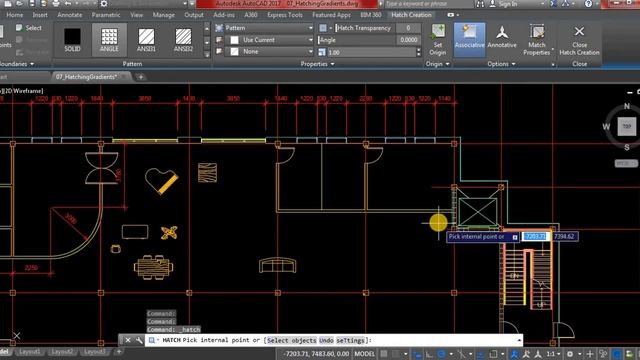Viewport: 640px width, 360px height.
Task: Open the Use Current hatch color dropdown
Action: pyautogui.click(x=269, y=40)
